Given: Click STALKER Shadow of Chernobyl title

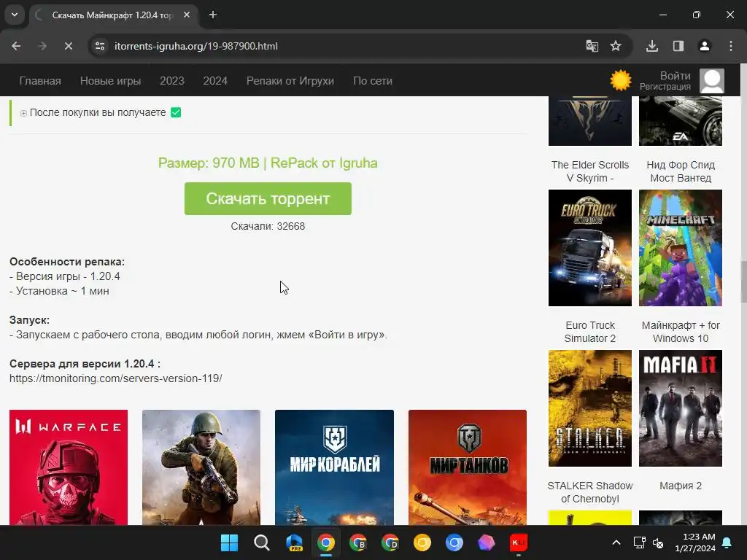Looking at the screenshot, I should [x=589, y=492].
